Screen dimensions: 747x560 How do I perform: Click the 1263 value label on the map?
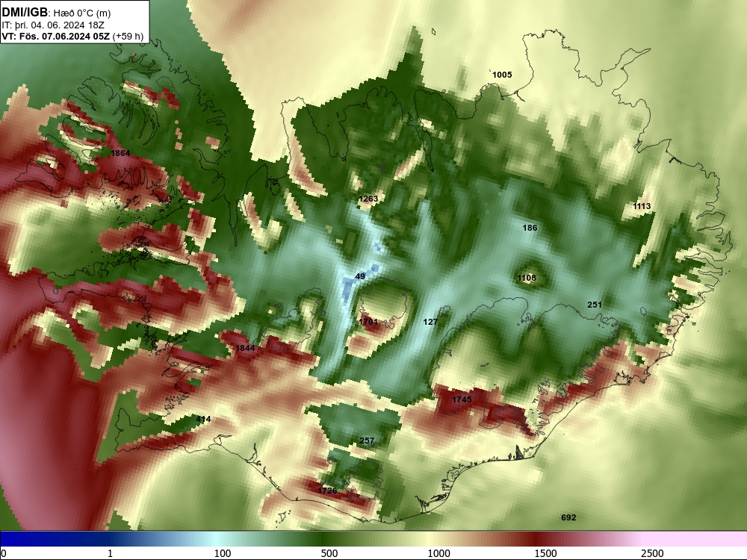pyautogui.click(x=368, y=199)
